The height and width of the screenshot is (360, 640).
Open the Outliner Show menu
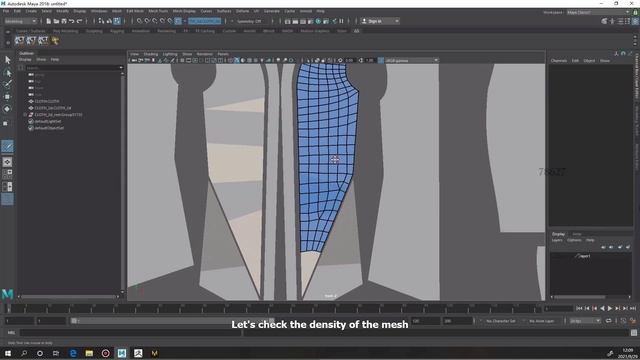[x=41, y=60]
